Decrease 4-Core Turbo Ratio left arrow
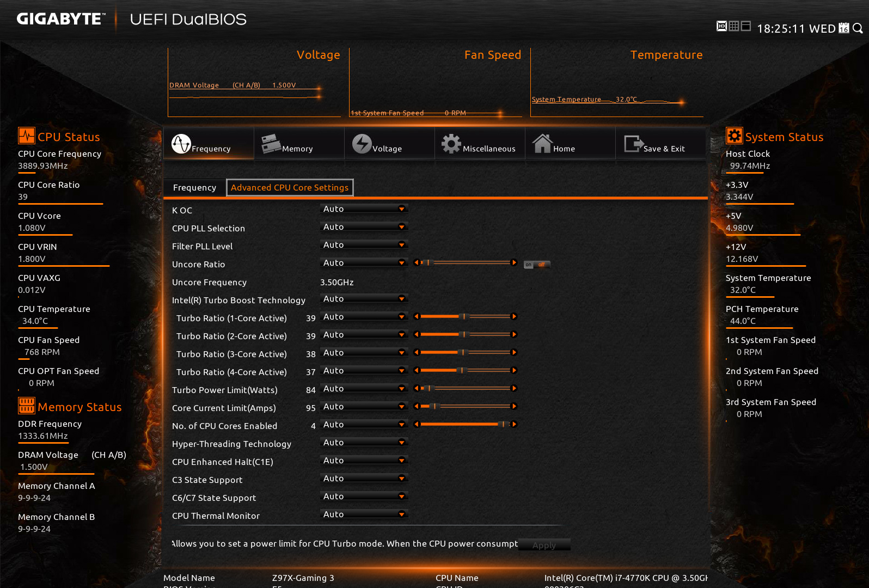869x588 pixels. click(x=417, y=370)
